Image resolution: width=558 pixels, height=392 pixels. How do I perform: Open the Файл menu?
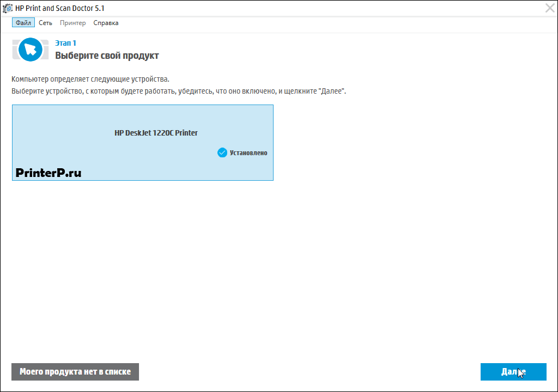[x=23, y=23]
